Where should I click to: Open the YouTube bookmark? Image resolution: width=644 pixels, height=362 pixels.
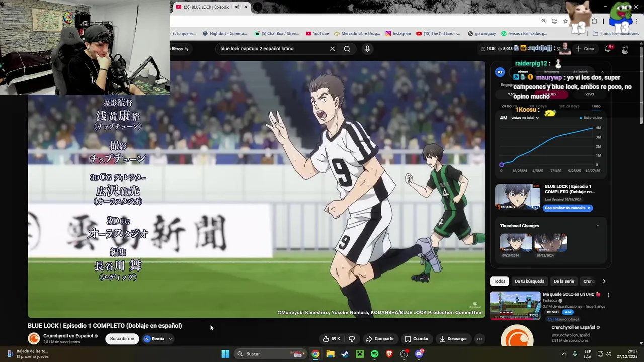coord(317,34)
